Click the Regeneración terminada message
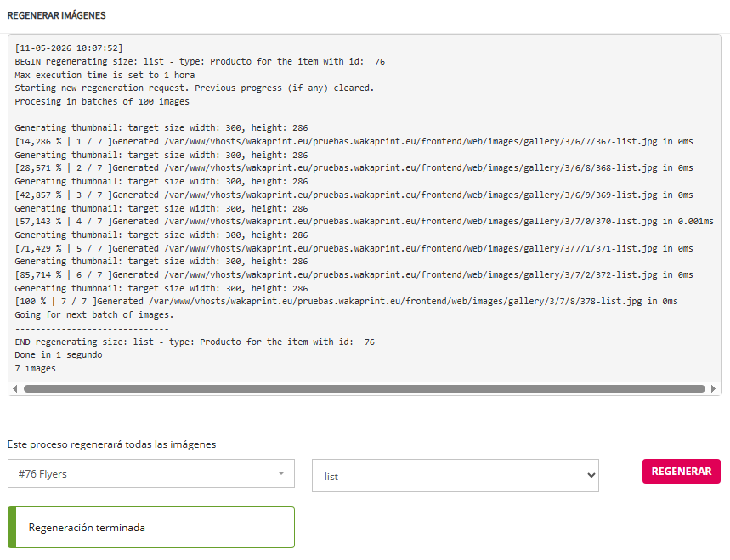Viewport: 730px width, 560px height. click(x=151, y=528)
